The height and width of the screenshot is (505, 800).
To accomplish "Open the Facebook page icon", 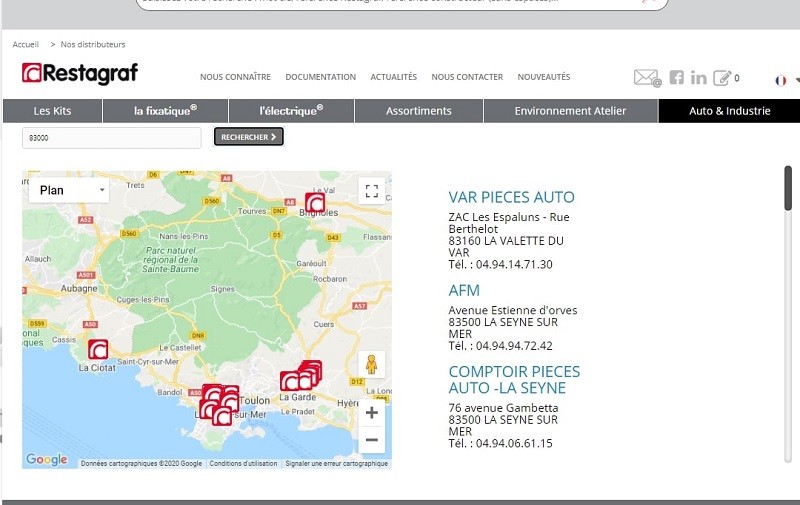I will [677, 78].
